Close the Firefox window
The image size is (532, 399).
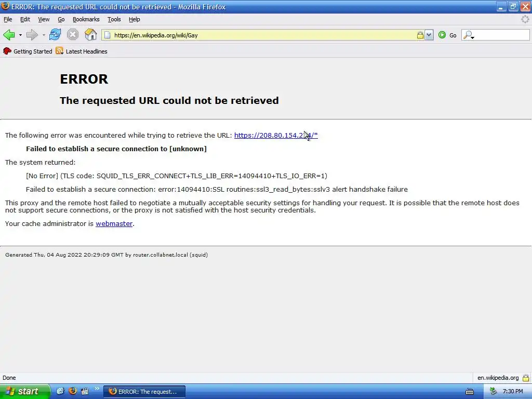[x=525, y=7]
